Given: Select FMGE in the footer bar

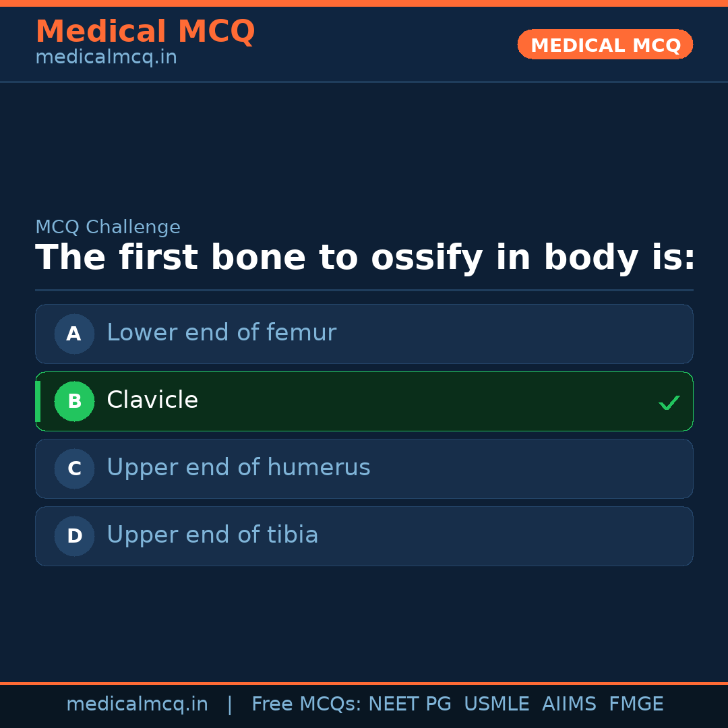Looking at the screenshot, I should coord(636,704).
